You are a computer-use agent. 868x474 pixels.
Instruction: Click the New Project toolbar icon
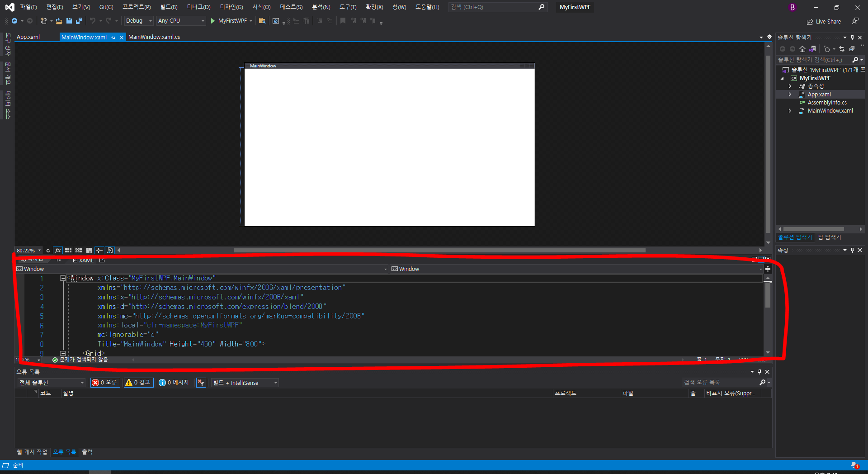click(43, 21)
